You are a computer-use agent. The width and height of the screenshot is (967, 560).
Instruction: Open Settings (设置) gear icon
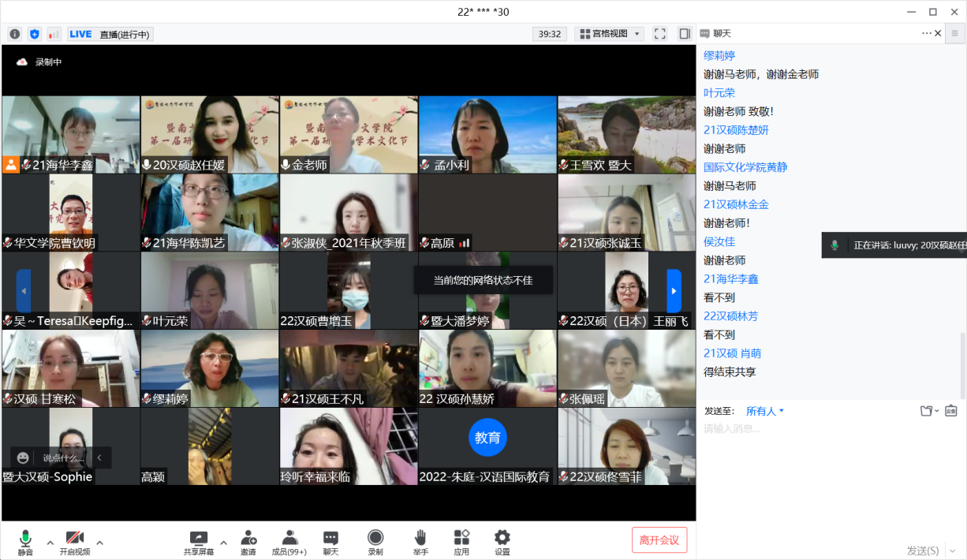(x=502, y=543)
